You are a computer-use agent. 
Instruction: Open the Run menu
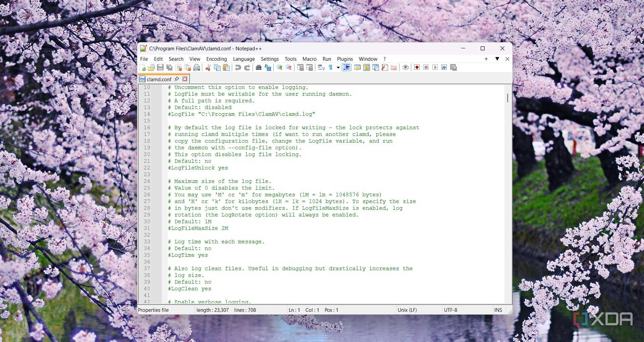pyautogui.click(x=327, y=59)
